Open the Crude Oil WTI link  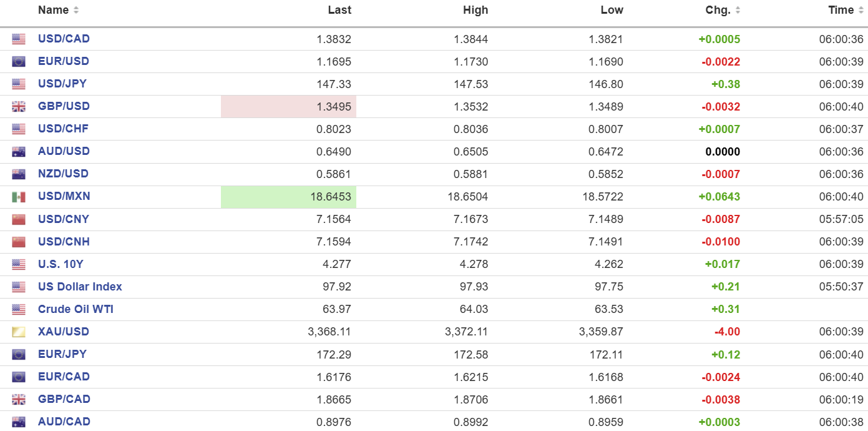click(x=76, y=309)
